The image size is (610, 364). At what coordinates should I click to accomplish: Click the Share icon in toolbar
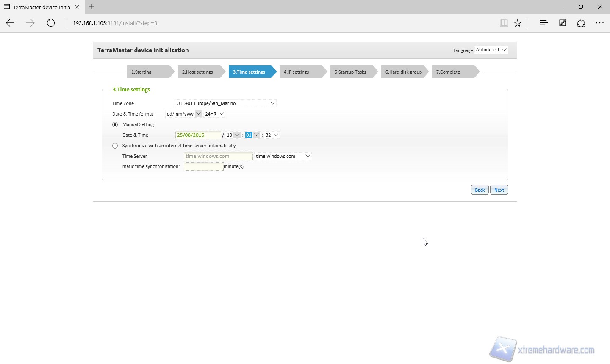pyautogui.click(x=581, y=23)
